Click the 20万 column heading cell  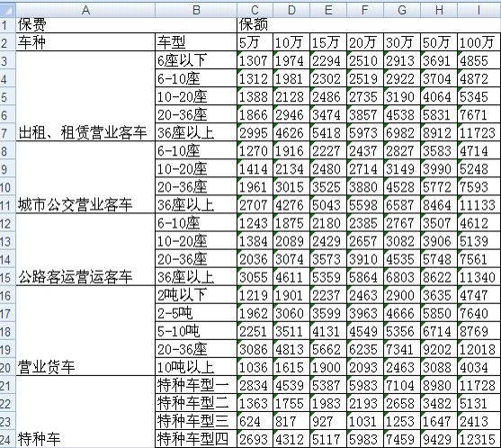click(365, 42)
